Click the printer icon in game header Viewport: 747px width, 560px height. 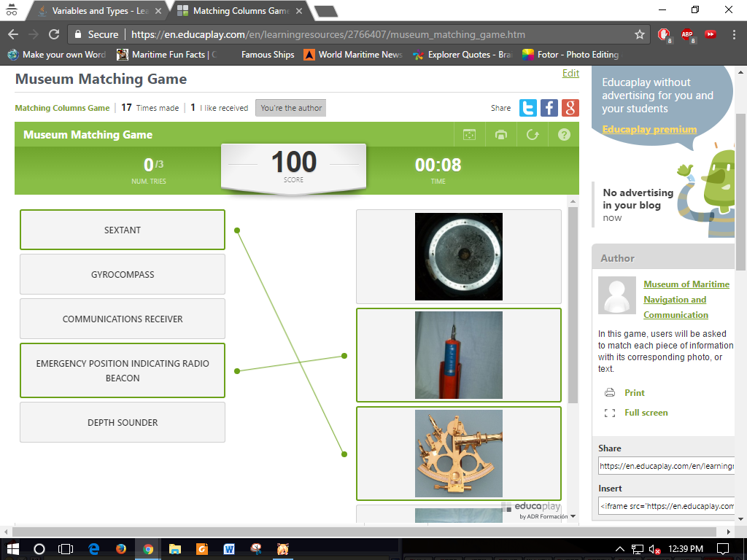click(500, 135)
